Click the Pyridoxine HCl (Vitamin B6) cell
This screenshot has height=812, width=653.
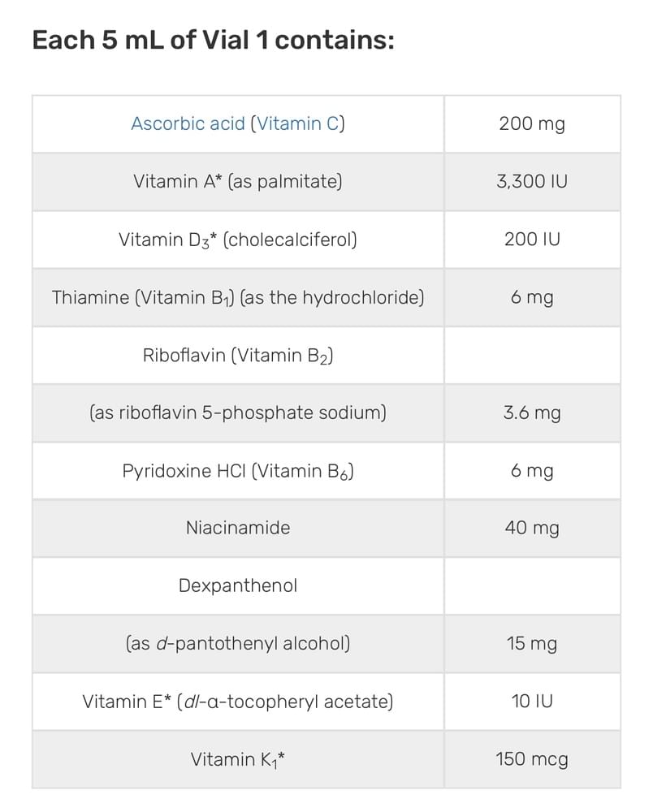click(x=238, y=471)
